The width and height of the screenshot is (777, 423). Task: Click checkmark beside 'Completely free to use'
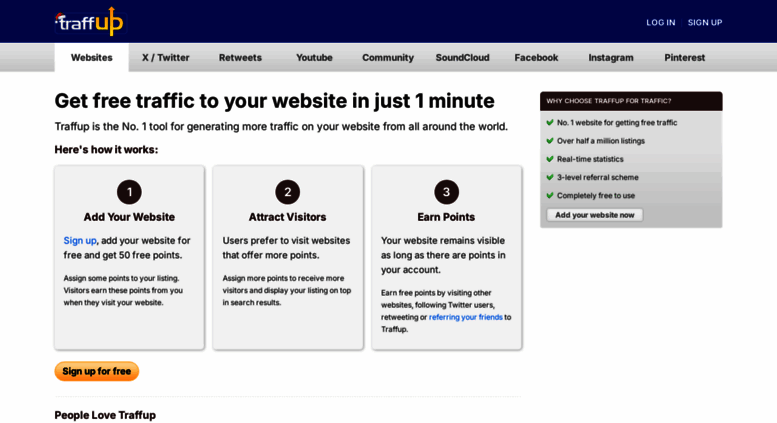click(550, 196)
